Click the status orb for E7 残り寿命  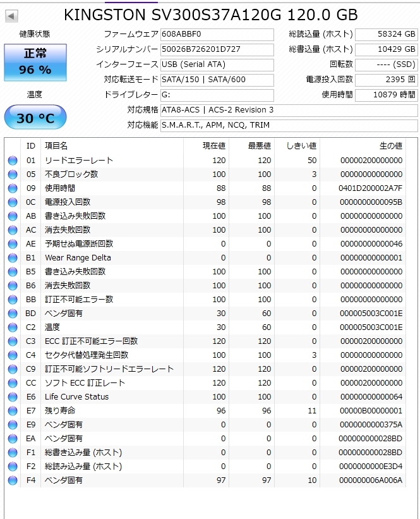pyautogui.click(x=13, y=411)
